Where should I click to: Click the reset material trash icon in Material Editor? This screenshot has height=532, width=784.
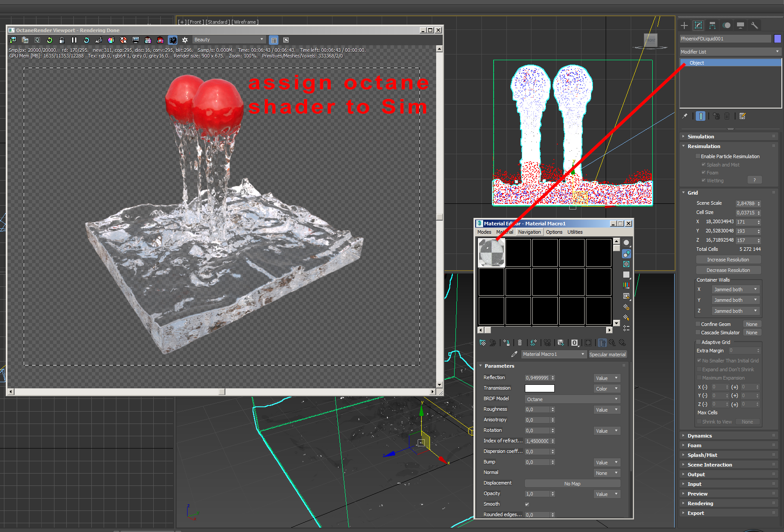520,343
